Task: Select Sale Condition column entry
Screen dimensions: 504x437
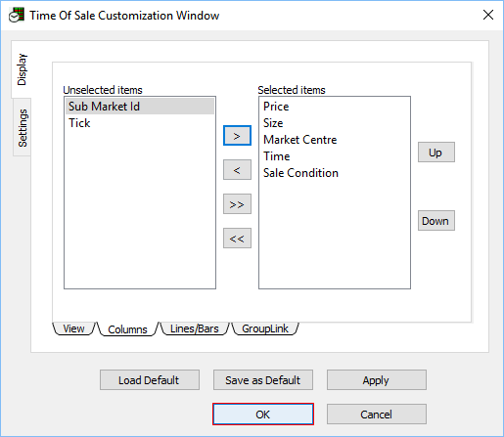Action: coord(300,173)
